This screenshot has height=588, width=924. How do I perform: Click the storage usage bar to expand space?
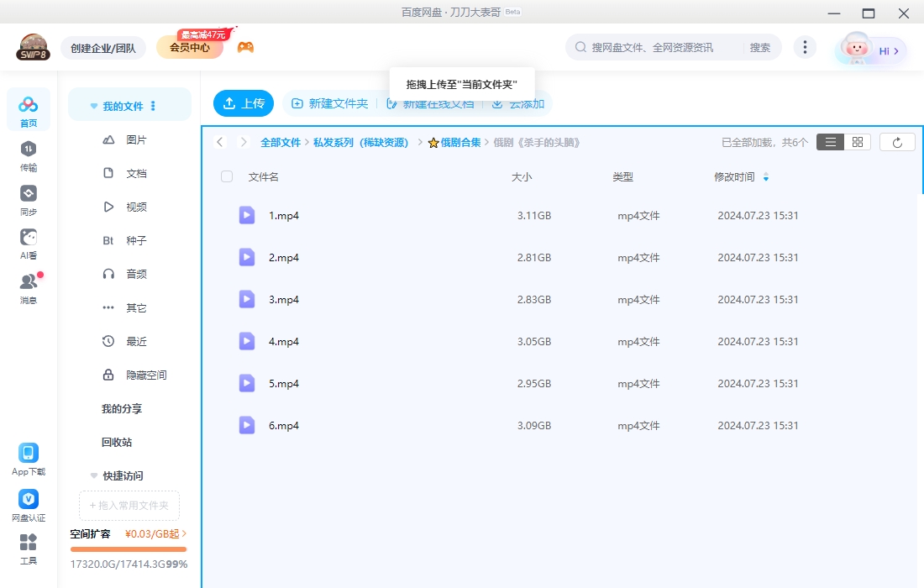click(128, 551)
